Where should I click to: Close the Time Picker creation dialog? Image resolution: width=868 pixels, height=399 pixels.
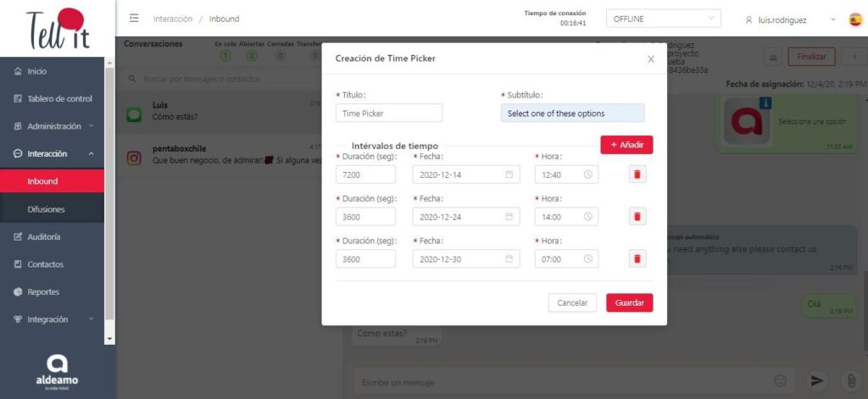[651, 59]
